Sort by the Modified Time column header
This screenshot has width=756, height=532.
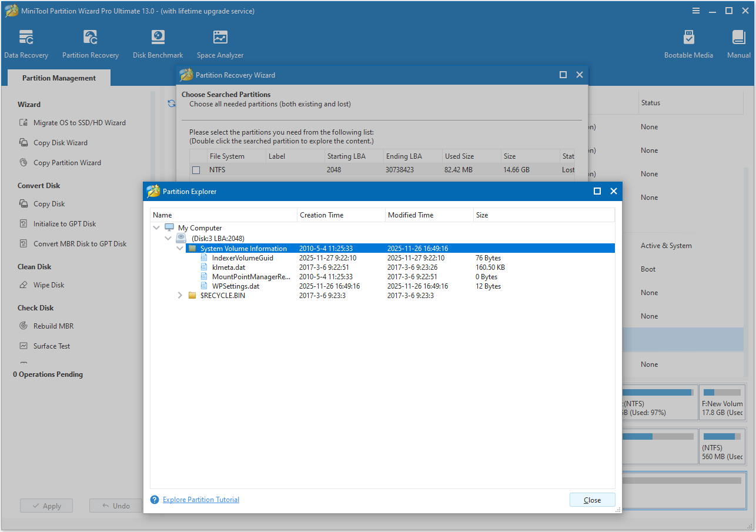click(429, 215)
